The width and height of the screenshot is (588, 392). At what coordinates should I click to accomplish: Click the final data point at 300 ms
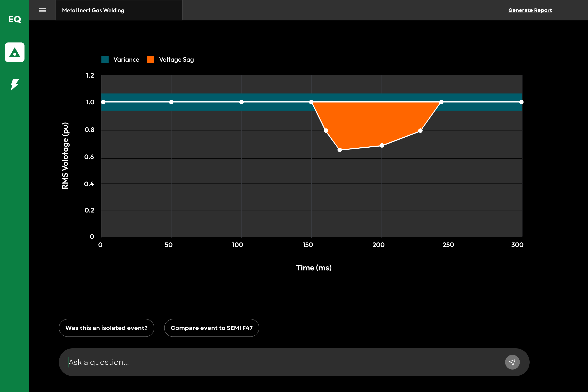[x=521, y=102]
